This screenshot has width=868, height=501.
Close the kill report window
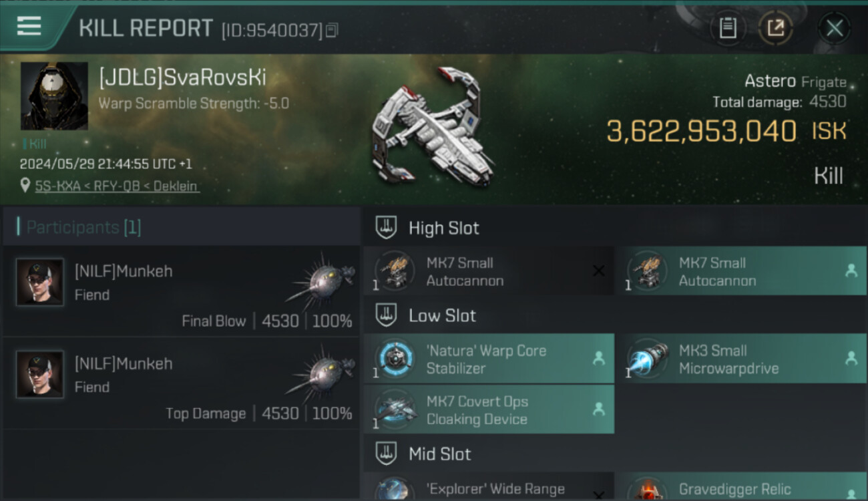(x=835, y=28)
